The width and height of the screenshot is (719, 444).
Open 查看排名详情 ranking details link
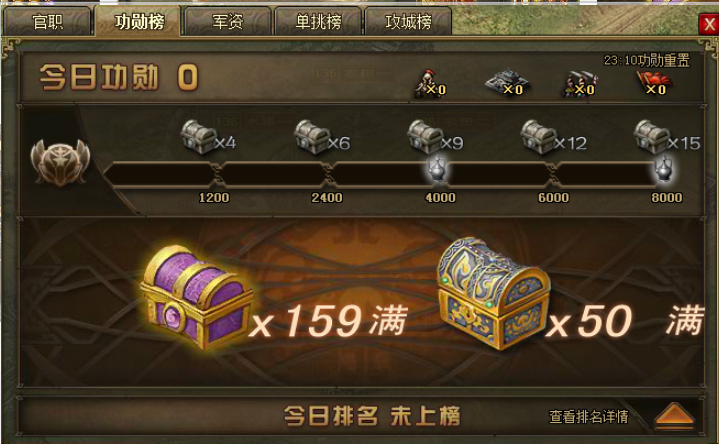tap(589, 416)
